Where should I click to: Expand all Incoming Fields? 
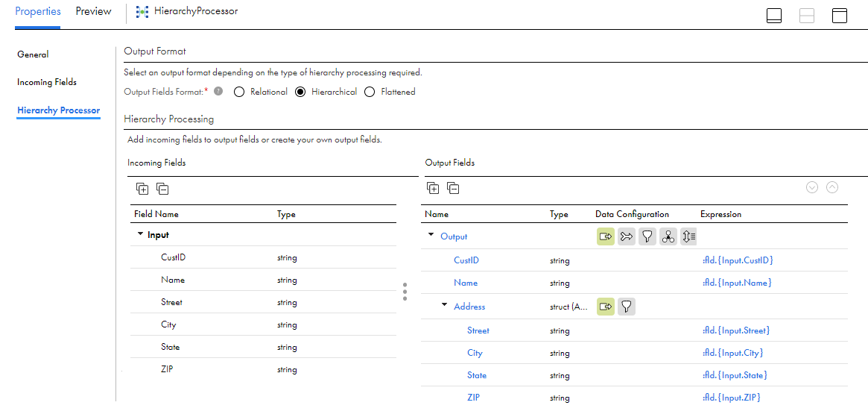(142, 189)
